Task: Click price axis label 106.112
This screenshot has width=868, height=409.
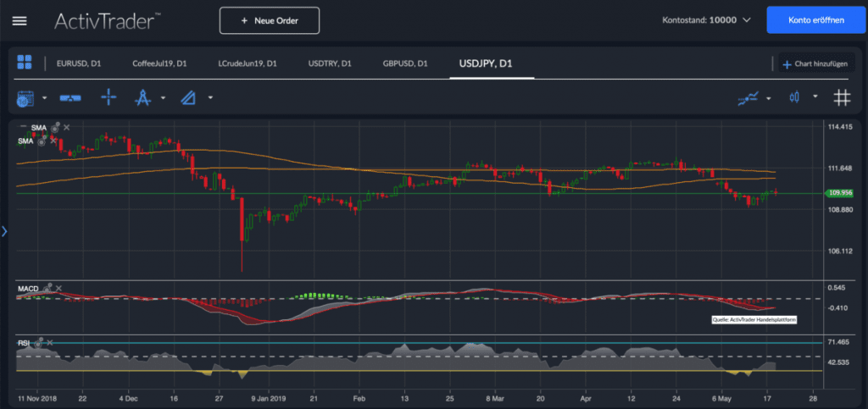Action: coord(839,251)
